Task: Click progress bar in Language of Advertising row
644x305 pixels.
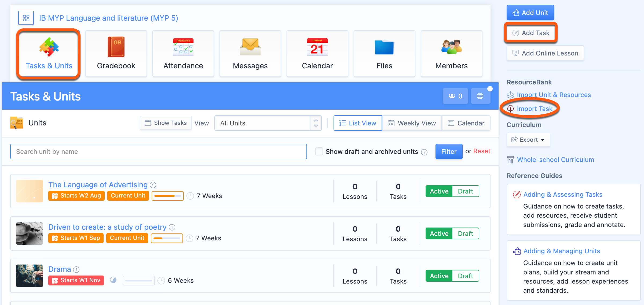Action: (x=168, y=196)
